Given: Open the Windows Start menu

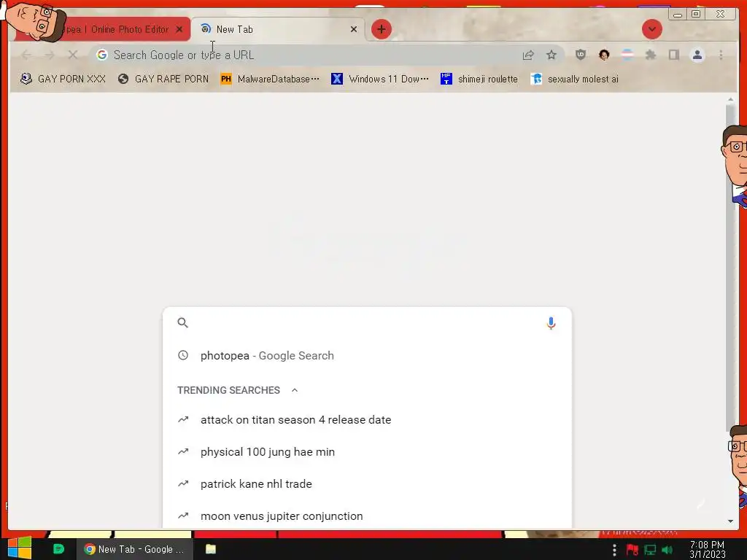Looking at the screenshot, I should (20, 549).
